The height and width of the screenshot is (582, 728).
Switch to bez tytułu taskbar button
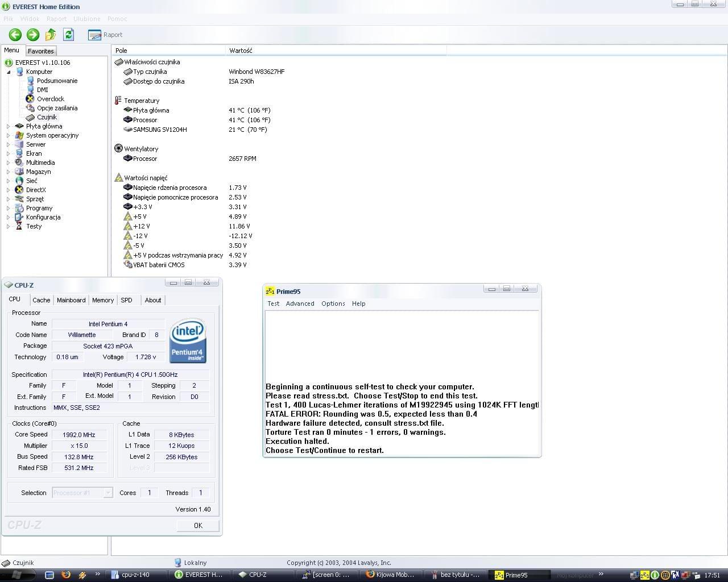(x=456, y=575)
